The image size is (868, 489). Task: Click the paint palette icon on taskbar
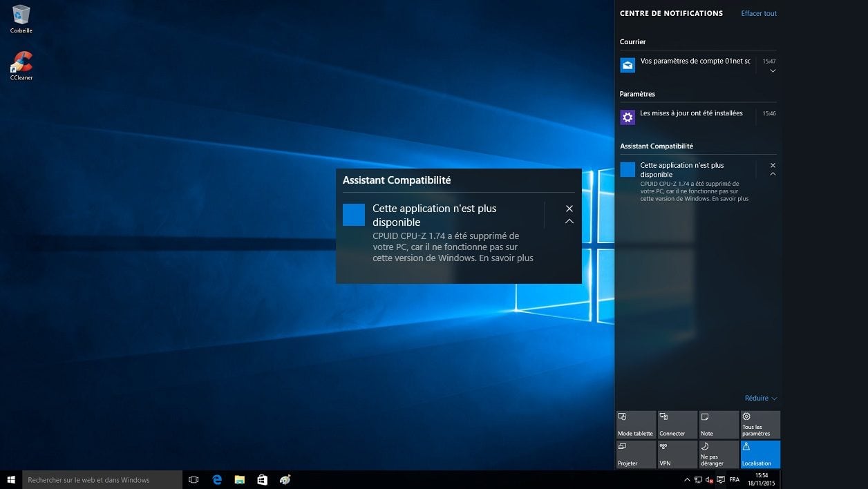(285, 479)
